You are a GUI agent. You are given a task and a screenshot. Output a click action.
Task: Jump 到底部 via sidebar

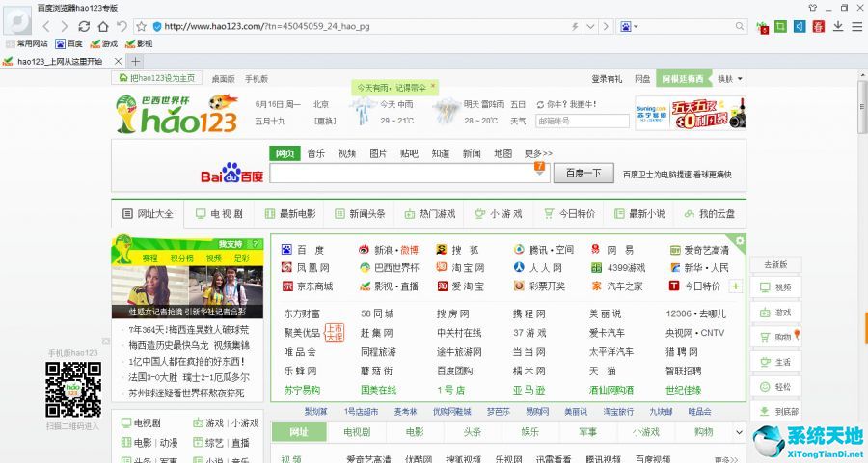coord(776,411)
